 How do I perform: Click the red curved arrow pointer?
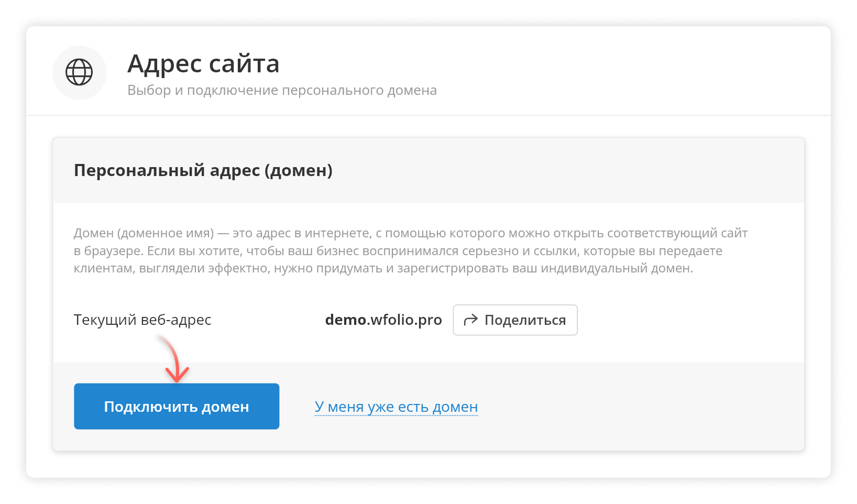(x=175, y=360)
